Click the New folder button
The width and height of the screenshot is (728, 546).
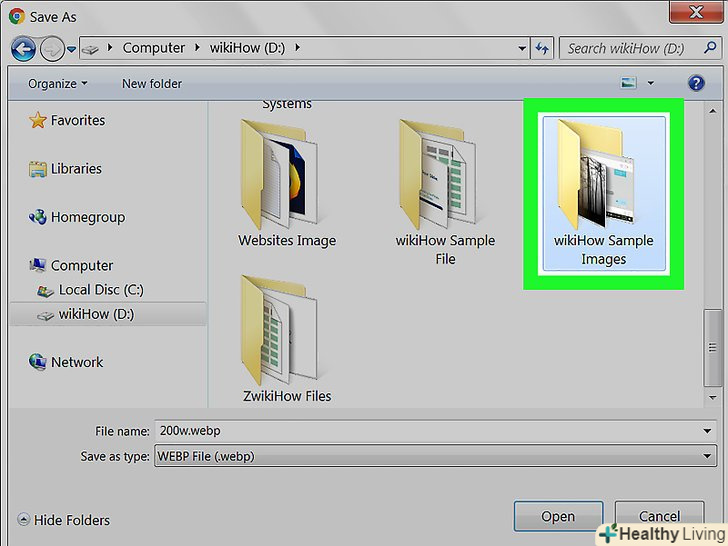(152, 84)
